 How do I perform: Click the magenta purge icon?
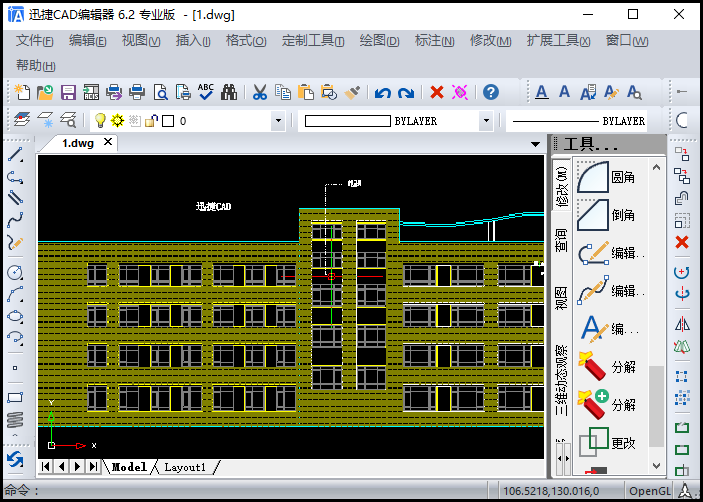tap(460, 92)
